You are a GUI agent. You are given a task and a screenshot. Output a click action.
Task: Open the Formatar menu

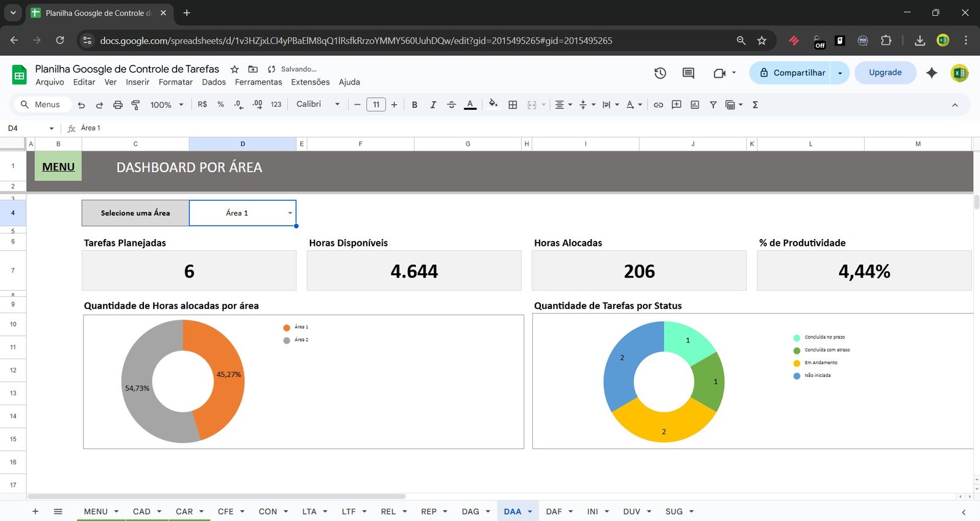point(175,82)
